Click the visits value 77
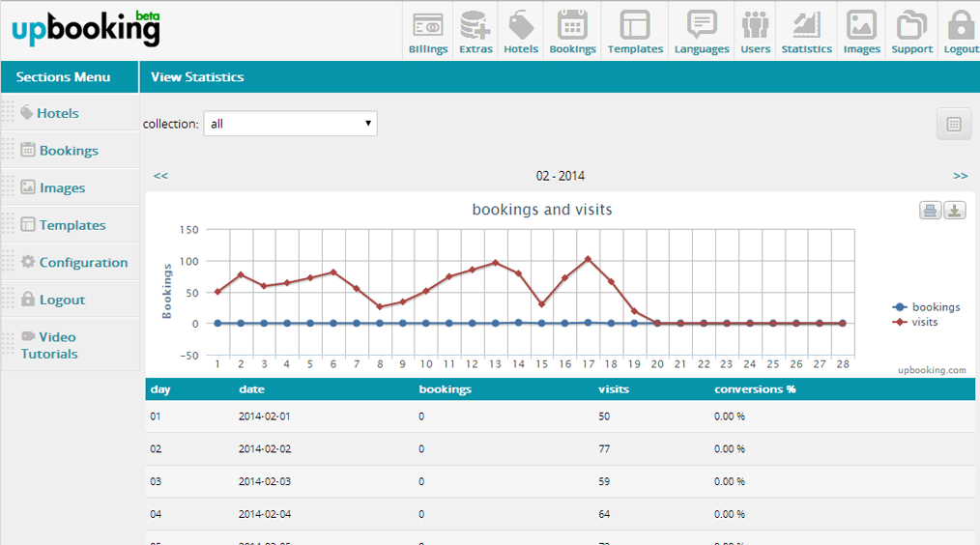 (604, 448)
